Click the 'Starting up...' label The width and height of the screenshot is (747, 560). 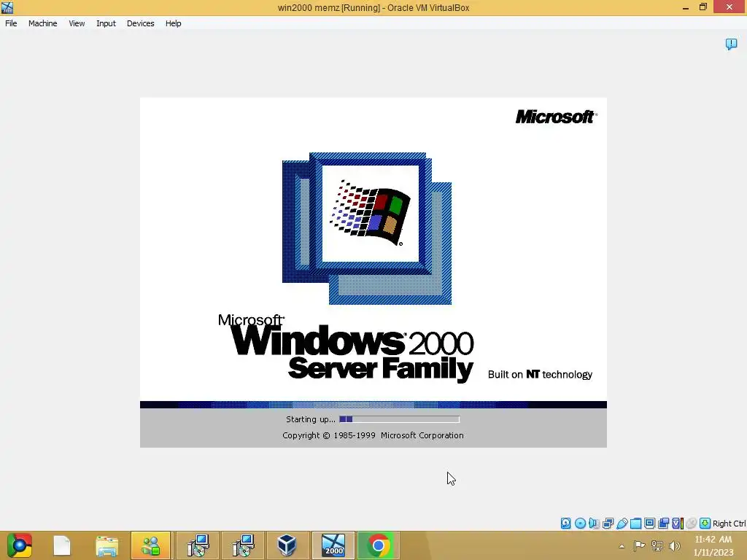tap(311, 419)
